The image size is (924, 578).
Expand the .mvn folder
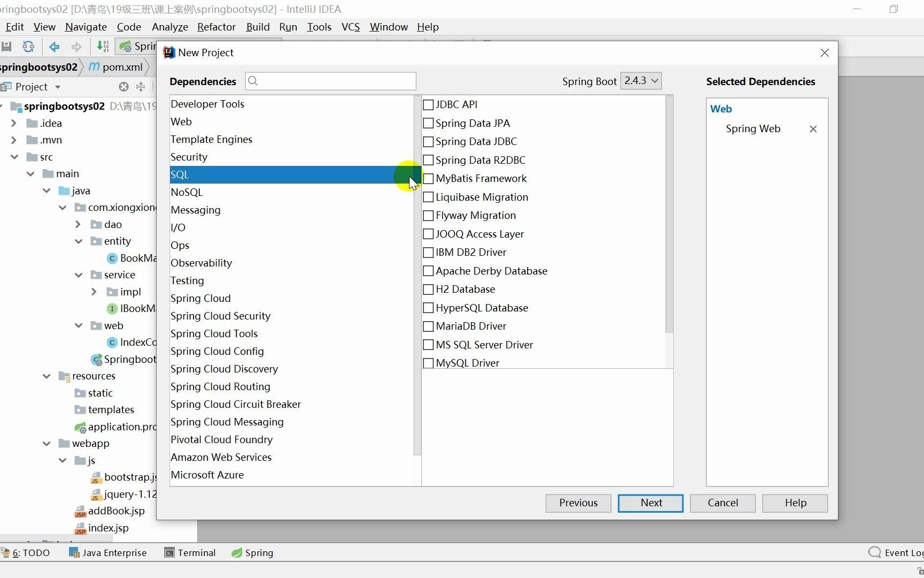tap(14, 140)
